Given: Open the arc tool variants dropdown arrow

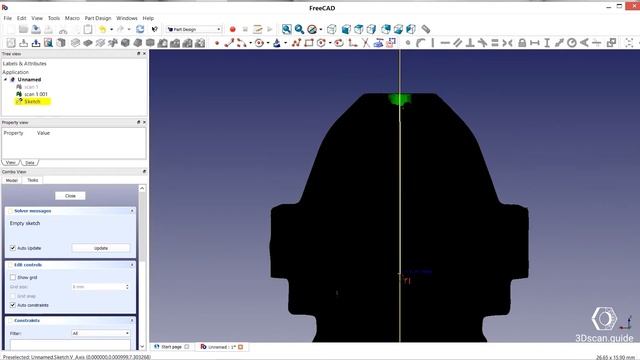Looking at the screenshot, I should pos(250,42).
